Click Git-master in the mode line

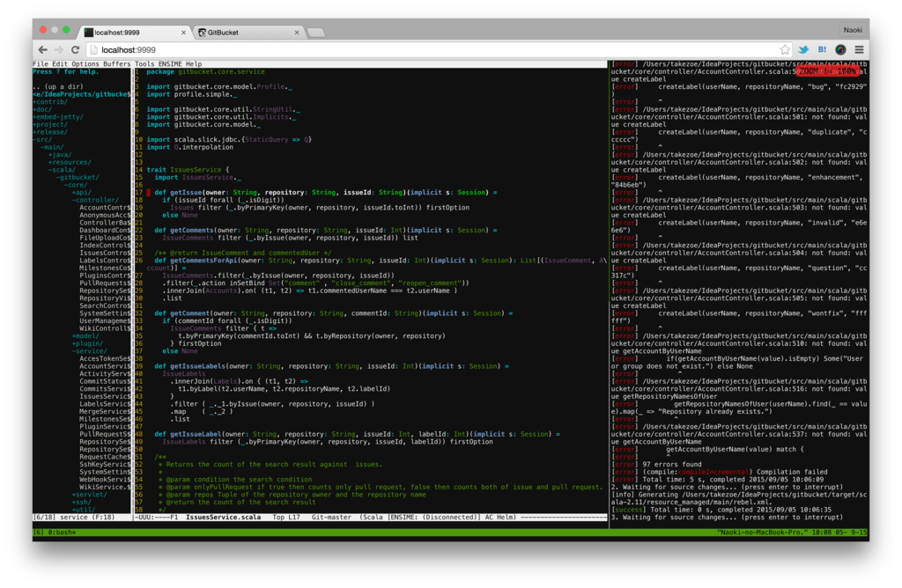click(x=331, y=518)
